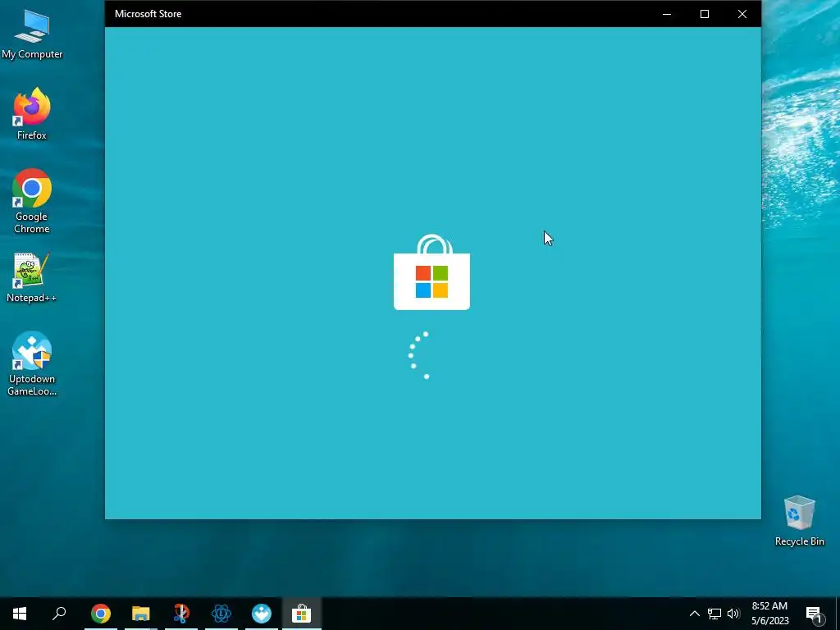Open the volume control tray icon
Screen dimensions: 840x630
(x=733, y=614)
